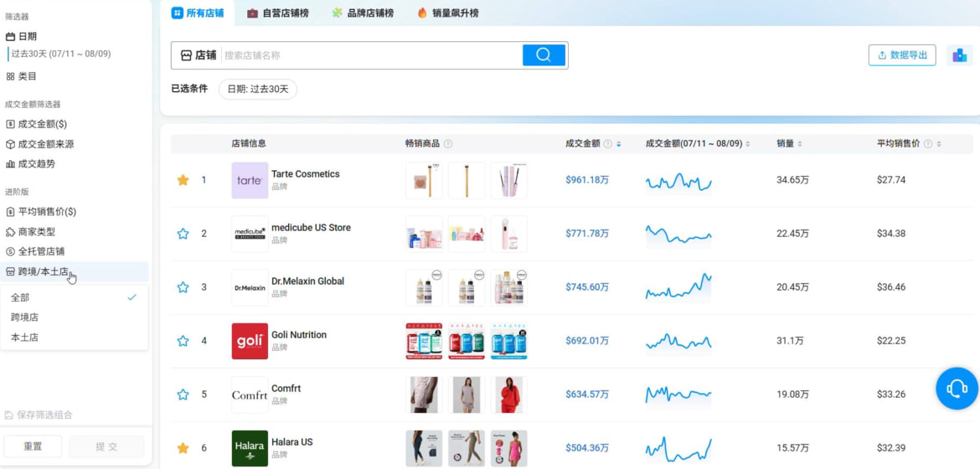The height and width of the screenshot is (469, 980).
Task: Open the 店铺 search type selector
Action: [198, 55]
